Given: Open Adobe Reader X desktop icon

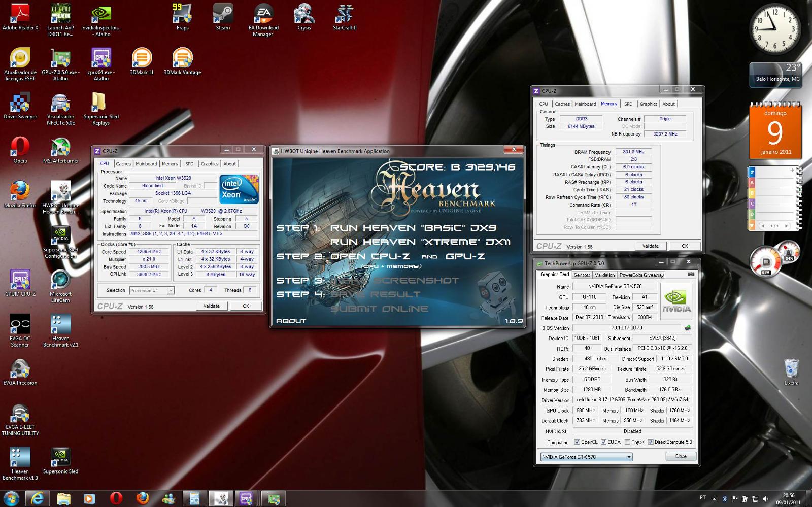Looking at the screenshot, I should click(x=20, y=18).
